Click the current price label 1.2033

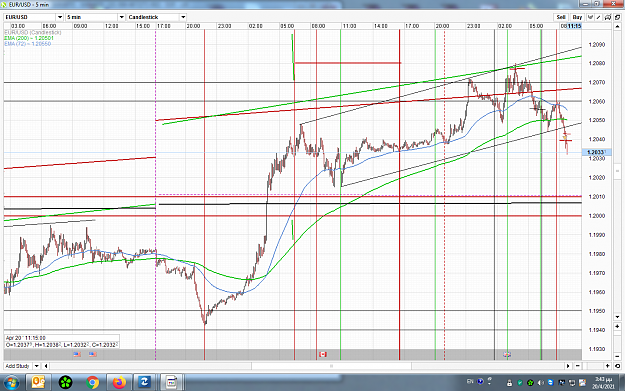[596, 152]
